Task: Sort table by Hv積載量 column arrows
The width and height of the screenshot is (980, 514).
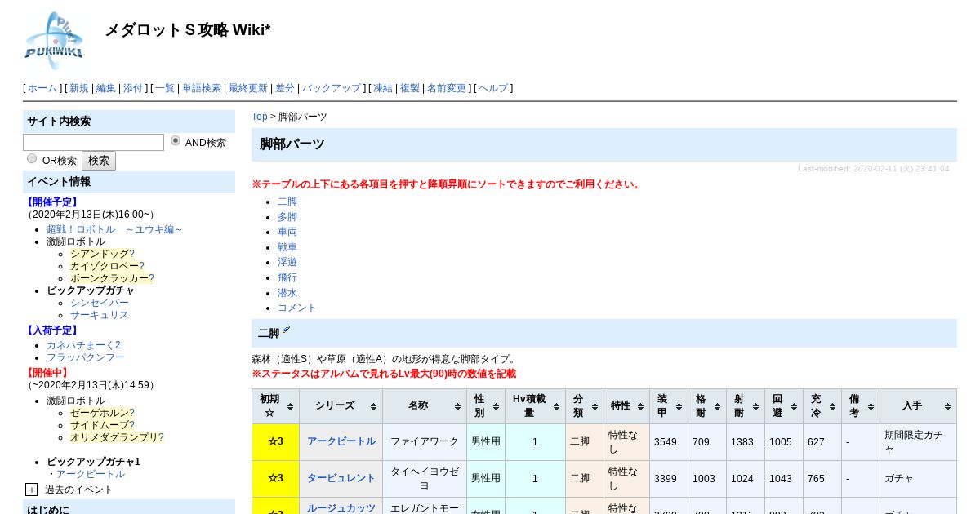Action: 556,406
